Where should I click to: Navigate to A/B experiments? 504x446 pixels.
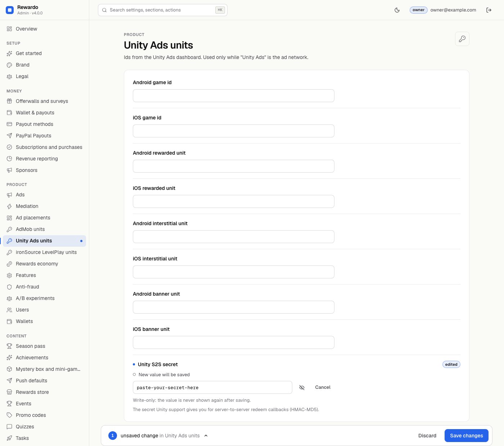[x=44, y=298]
